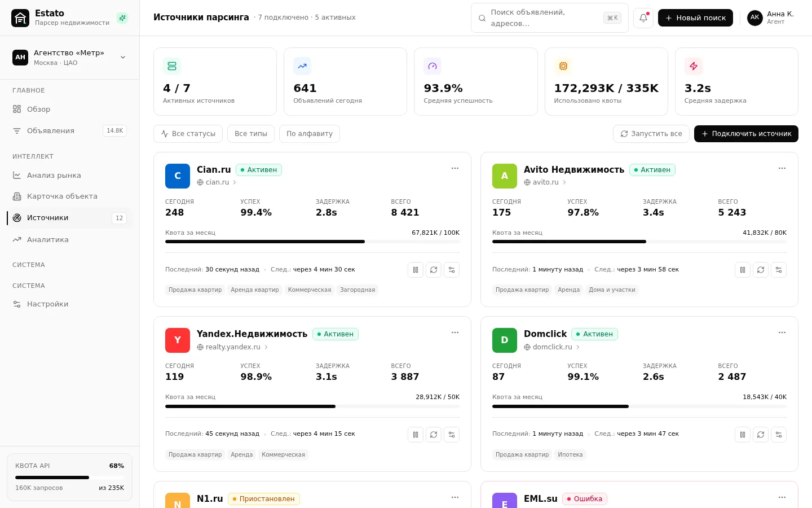Open Cian.ru source settings sliders icon

tap(452, 270)
